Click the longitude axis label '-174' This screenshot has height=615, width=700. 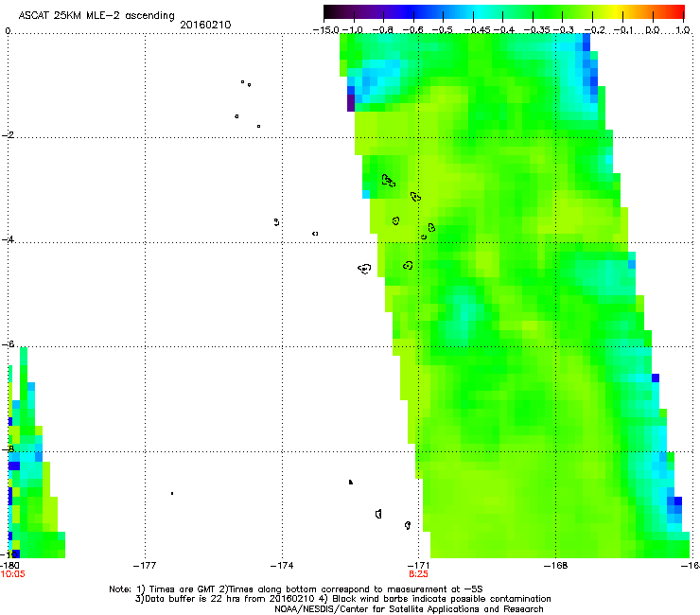(x=282, y=566)
